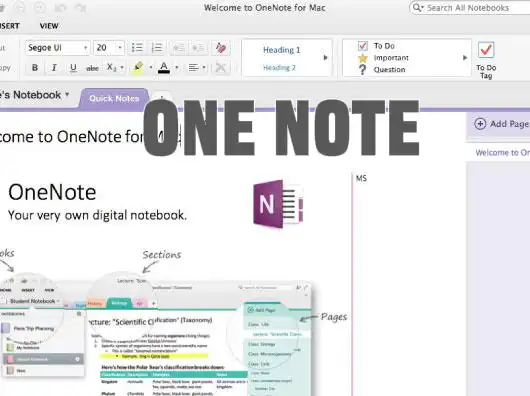Open the font size 20 dropdown

109,48
